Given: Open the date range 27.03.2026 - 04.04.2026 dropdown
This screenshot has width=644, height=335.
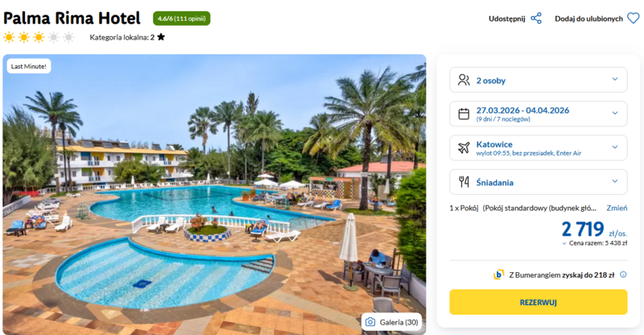Looking at the screenshot, I should pos(538,114).
